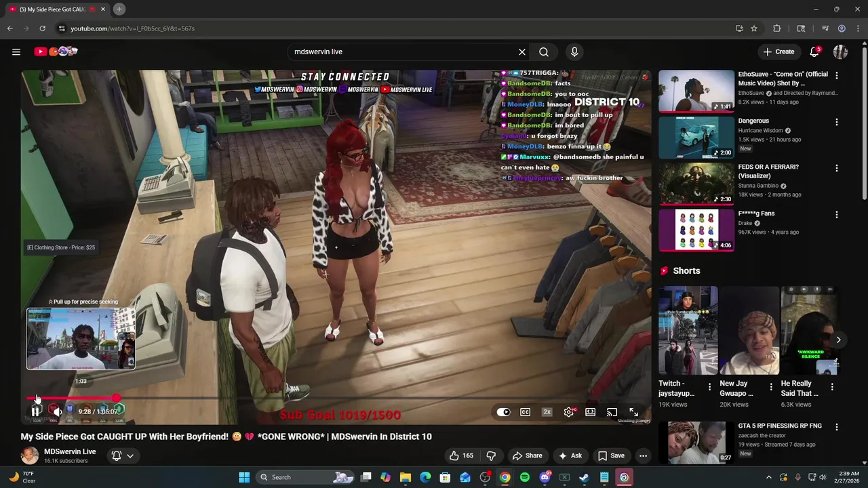Image resolution: width=868 pixels, height=488 pixels.
Task: Mute the video volume speaker icon
Action: (x=58, y=411)
